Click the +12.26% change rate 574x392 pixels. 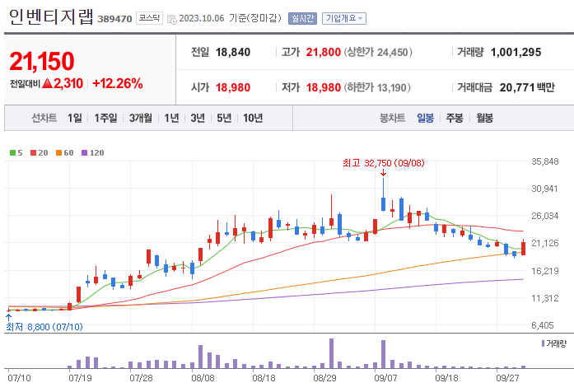(118, 84)
